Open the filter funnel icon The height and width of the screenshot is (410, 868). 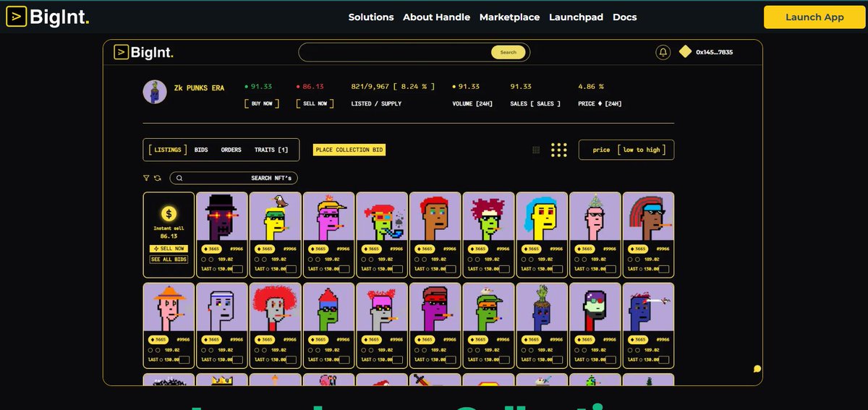point(146,178)
